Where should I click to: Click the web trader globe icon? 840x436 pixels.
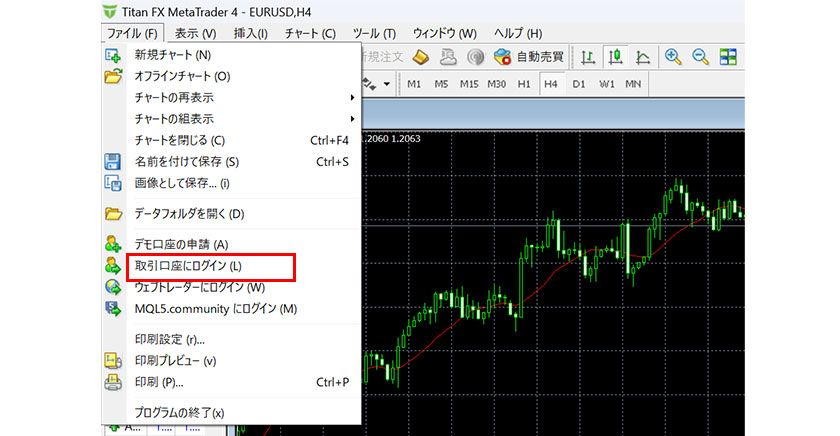click(x=113, y=287)
